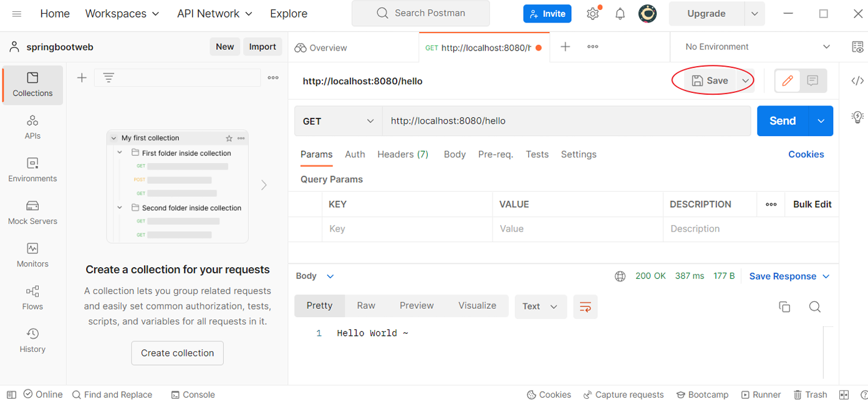
Task: Search in the response body icon
Action: [x=814, y=306]
